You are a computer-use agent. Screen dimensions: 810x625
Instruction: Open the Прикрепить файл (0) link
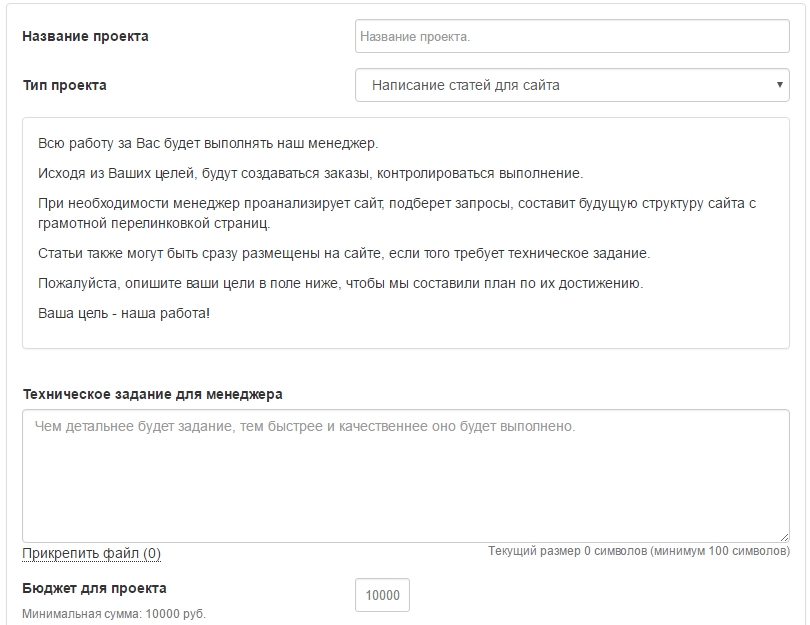(91, 553)
